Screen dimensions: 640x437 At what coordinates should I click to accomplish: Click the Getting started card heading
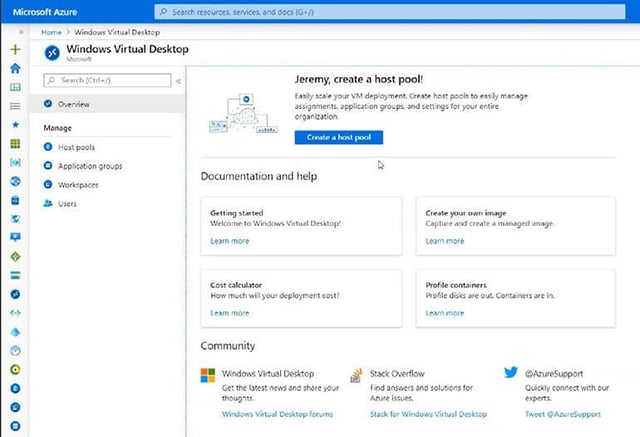click(x=237, y=213)
